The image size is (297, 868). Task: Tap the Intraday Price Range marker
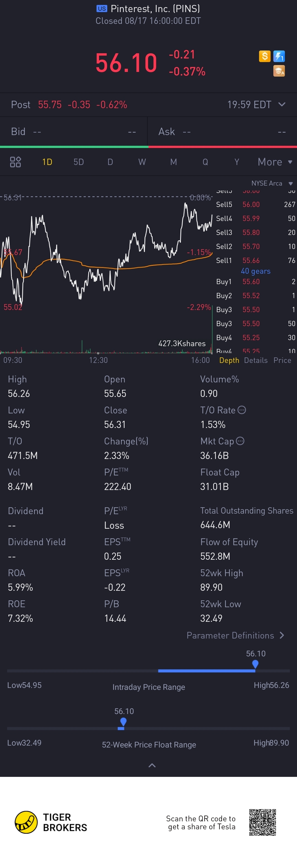coord(255,664)
